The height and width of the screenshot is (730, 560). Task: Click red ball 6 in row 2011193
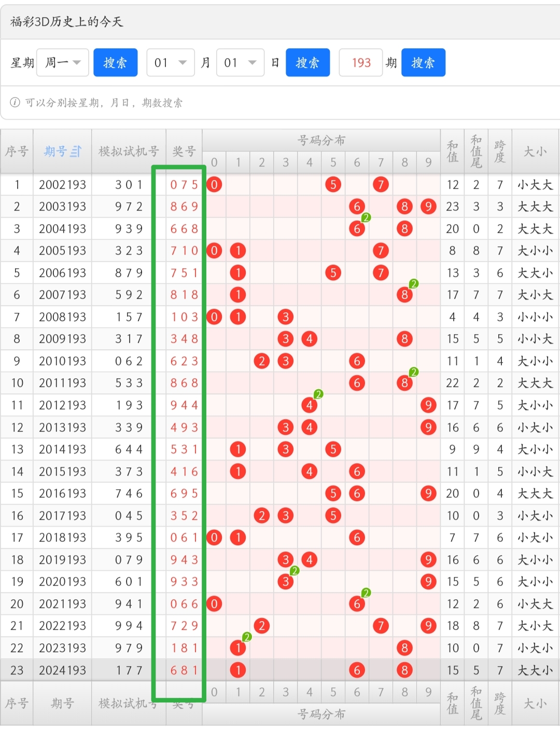point(357,383)
